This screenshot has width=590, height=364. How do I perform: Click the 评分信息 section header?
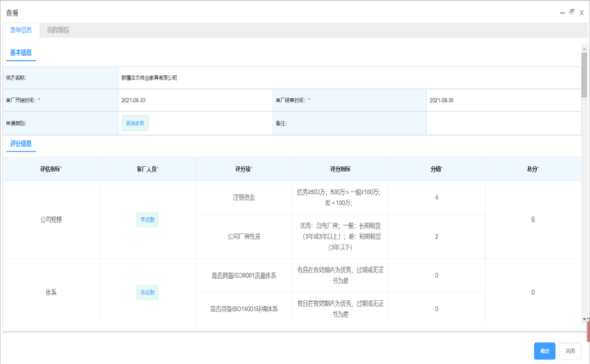[x=21, y=144]
